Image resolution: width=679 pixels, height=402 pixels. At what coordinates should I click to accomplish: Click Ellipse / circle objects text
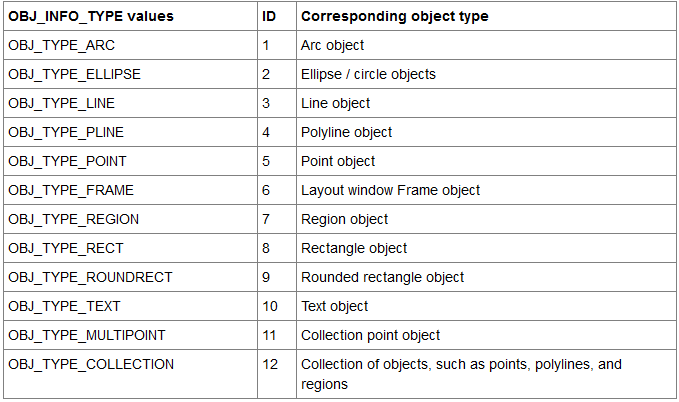(368, 74)
